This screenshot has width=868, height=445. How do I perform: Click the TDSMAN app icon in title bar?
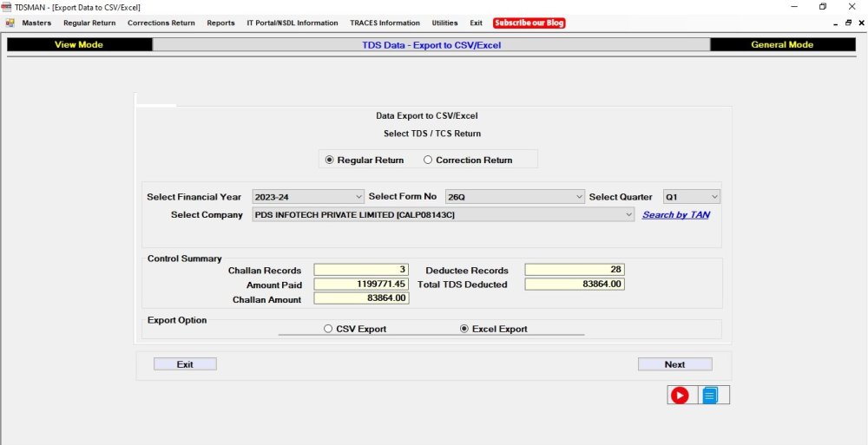7,7
